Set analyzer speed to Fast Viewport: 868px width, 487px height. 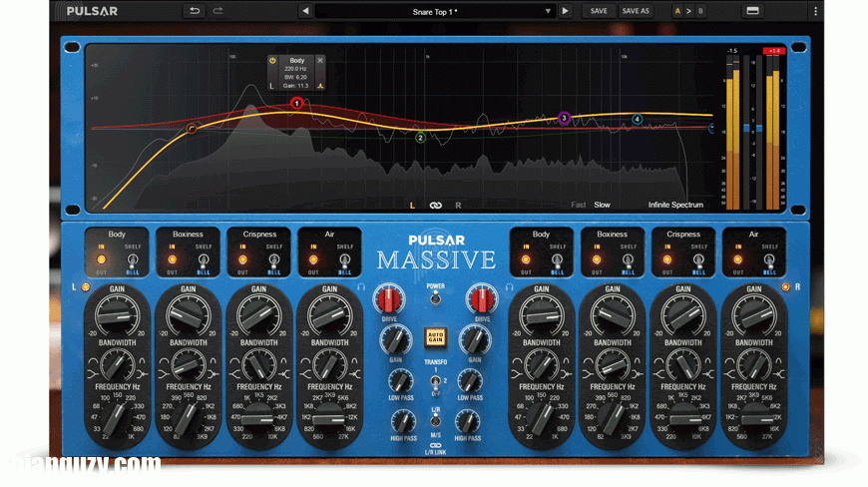(579, 205)
